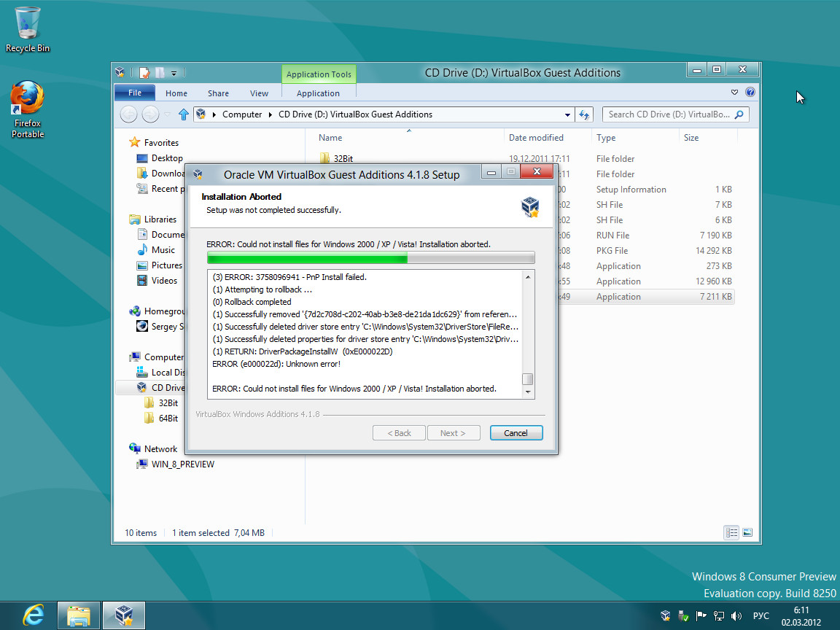This screenshot has width=840, height=630.
Task: Click the New folder quick access icon
Action: tap(160, 72)
